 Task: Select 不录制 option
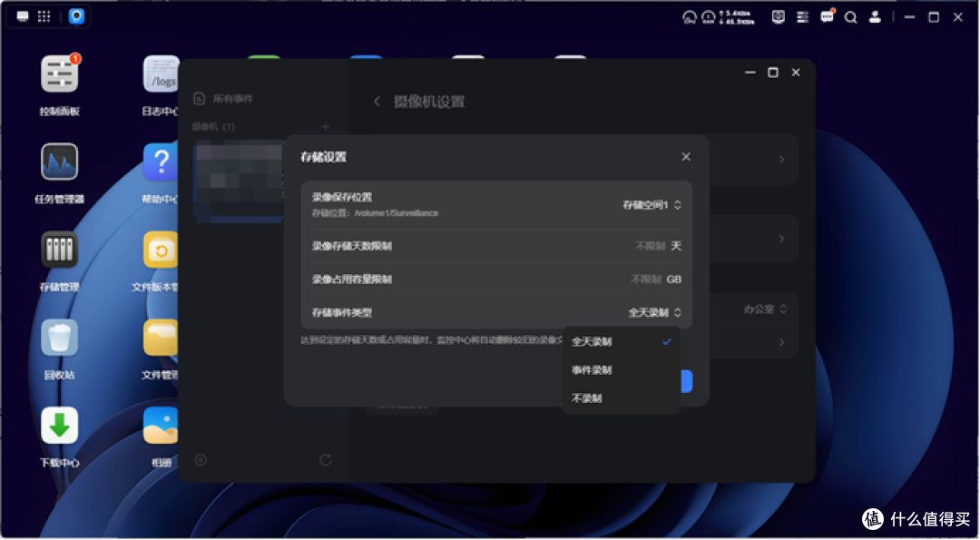[x=621, y=398]
